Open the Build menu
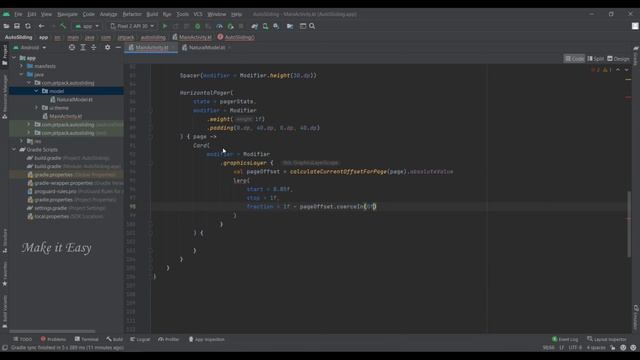Screen dimensions: 640x360 [x=152, y=14]
